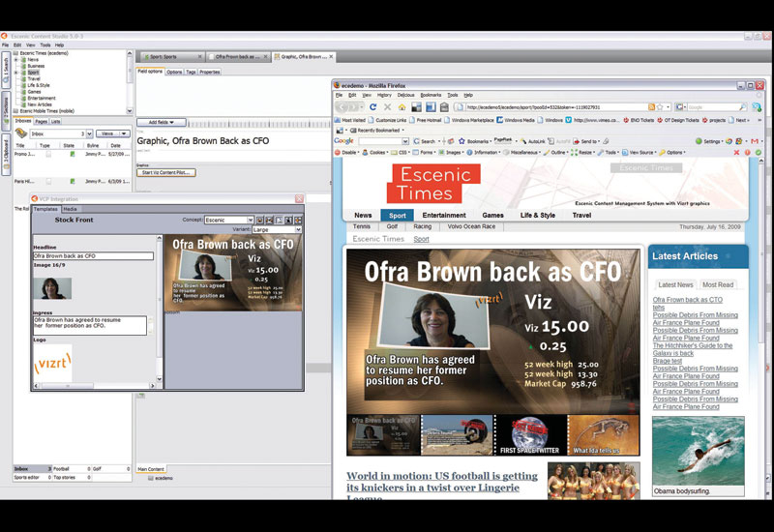Switch to the Pages tab in Content Studio
This screenshot has width=774, height=532.
tap(42, 122)
